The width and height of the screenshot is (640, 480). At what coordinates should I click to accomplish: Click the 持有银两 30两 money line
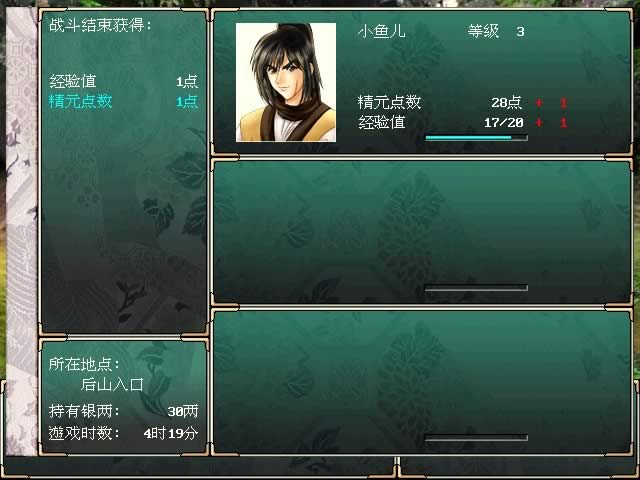point(123,411)
